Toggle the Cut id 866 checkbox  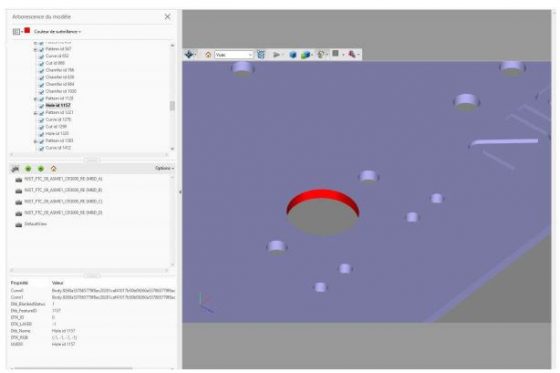click(x=41, y=63)
